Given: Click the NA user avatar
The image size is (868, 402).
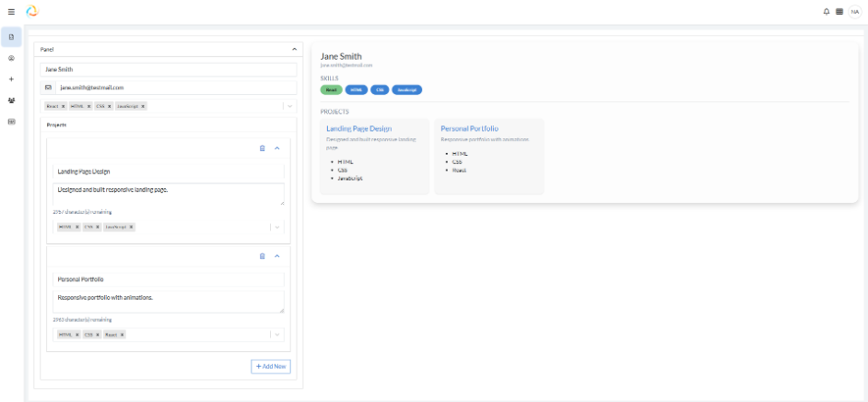Looking at the screenshot, I should 854,11.
